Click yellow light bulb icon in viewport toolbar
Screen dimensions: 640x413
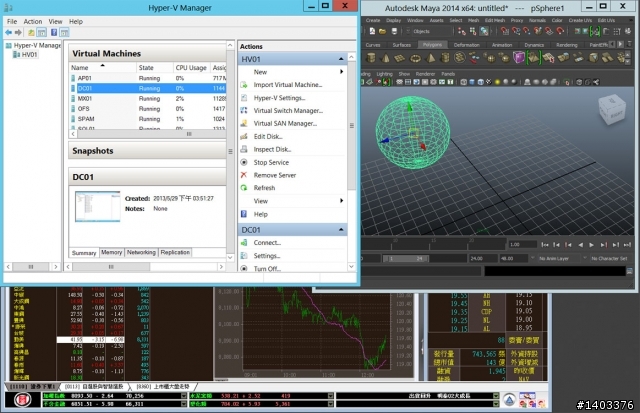497,82
